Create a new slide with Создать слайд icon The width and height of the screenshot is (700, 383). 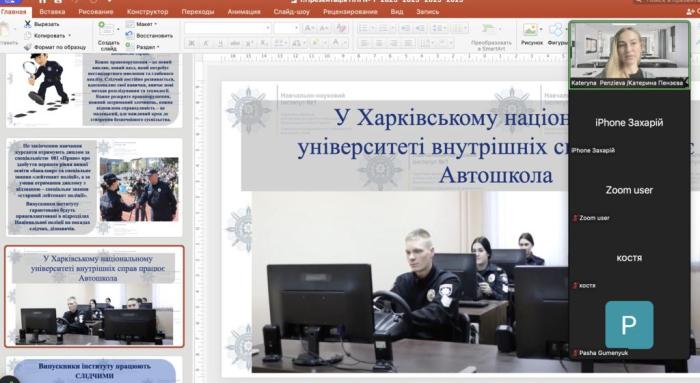click(106, 29)
